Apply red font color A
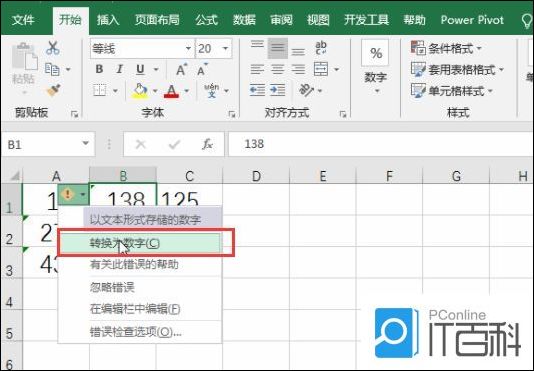The height and width of the screenshot is (371, 534). pos(171,91)
